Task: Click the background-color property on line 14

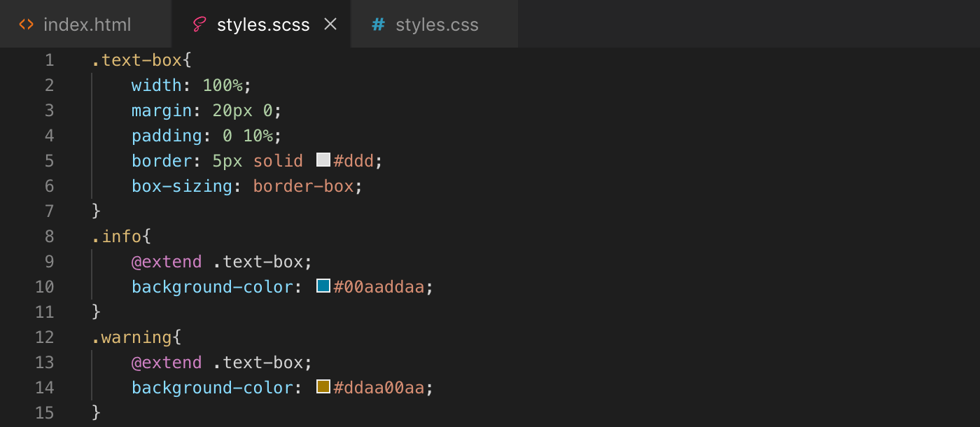Action: pyautogui.click(x=211, y=386)
